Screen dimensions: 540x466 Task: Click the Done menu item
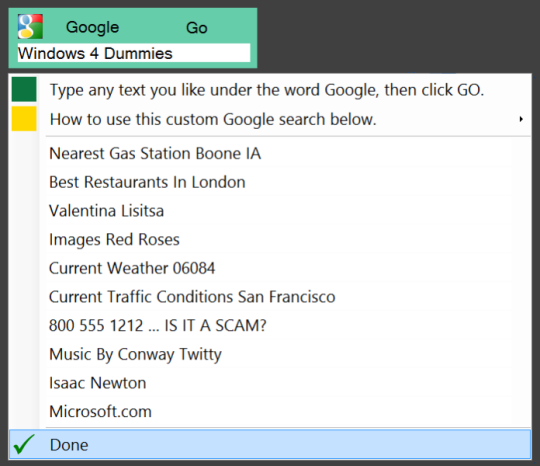270,444
